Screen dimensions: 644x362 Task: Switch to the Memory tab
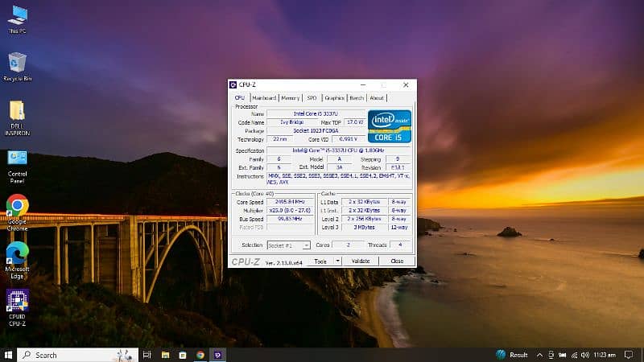pyautogui.click(x=290, y=98)
